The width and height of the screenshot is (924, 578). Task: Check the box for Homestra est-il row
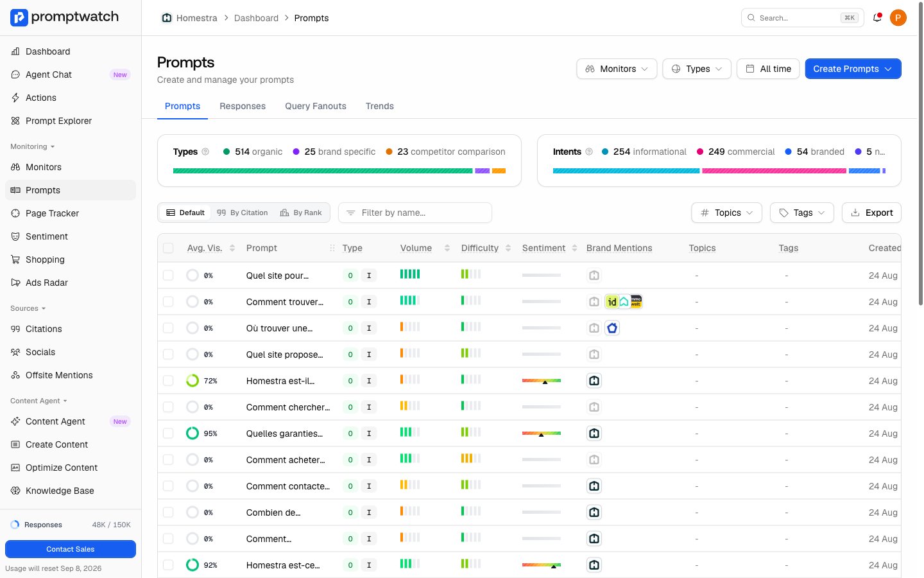[x=168, y=381]
